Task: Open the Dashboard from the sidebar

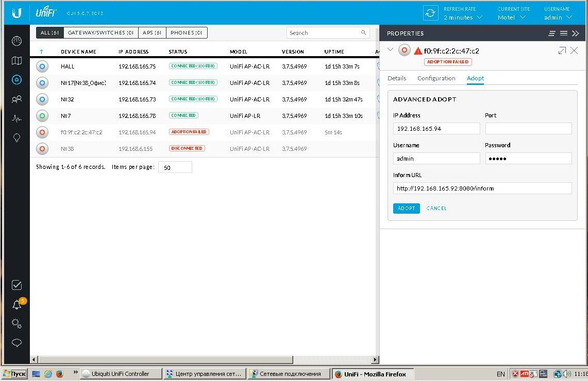Action: pos(16,41)
